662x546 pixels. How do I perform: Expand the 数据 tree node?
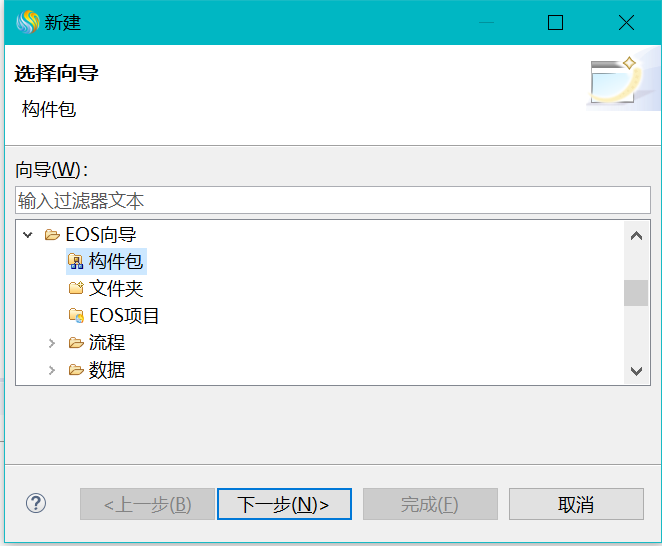pos(52,370)
